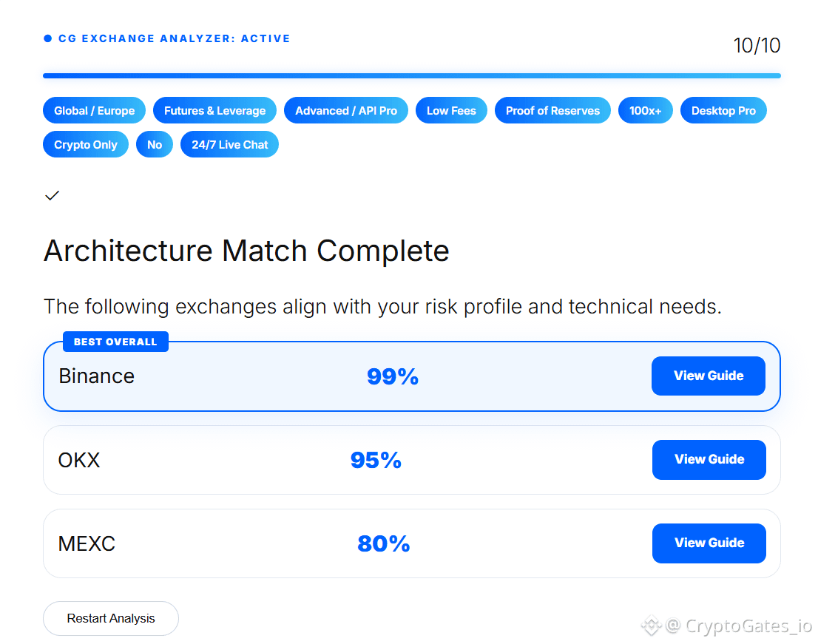This screenshot has width=818, height=644.
Task: Click the blue analysis progress bar
Action: point(412,75)
